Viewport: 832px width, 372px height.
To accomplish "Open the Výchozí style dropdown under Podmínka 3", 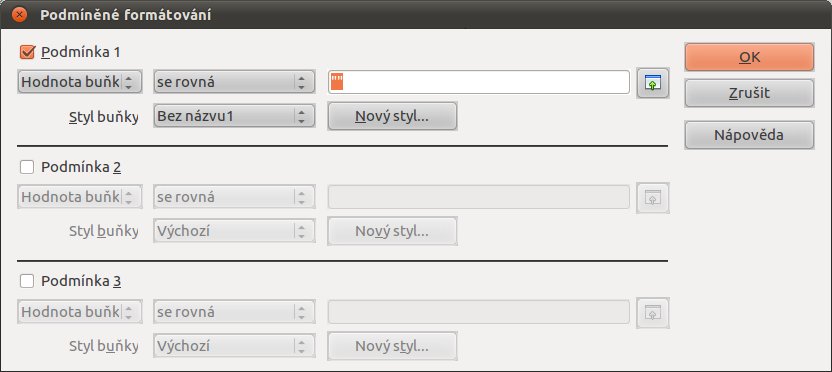I will [234, 346].
